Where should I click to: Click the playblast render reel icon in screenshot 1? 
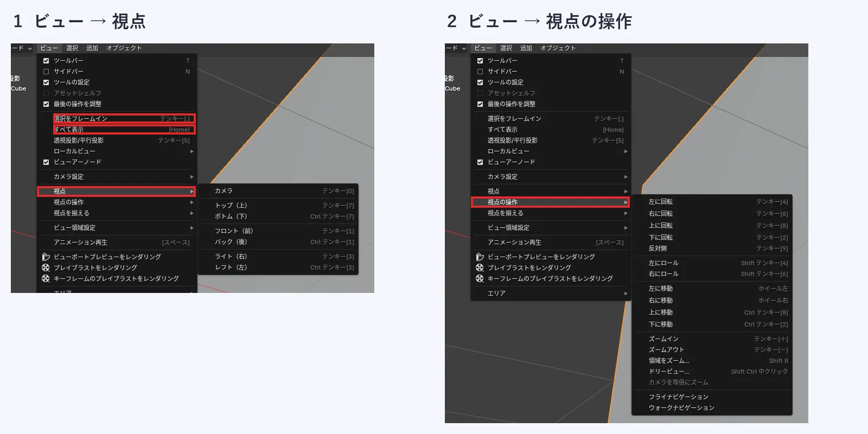point(46,267)
